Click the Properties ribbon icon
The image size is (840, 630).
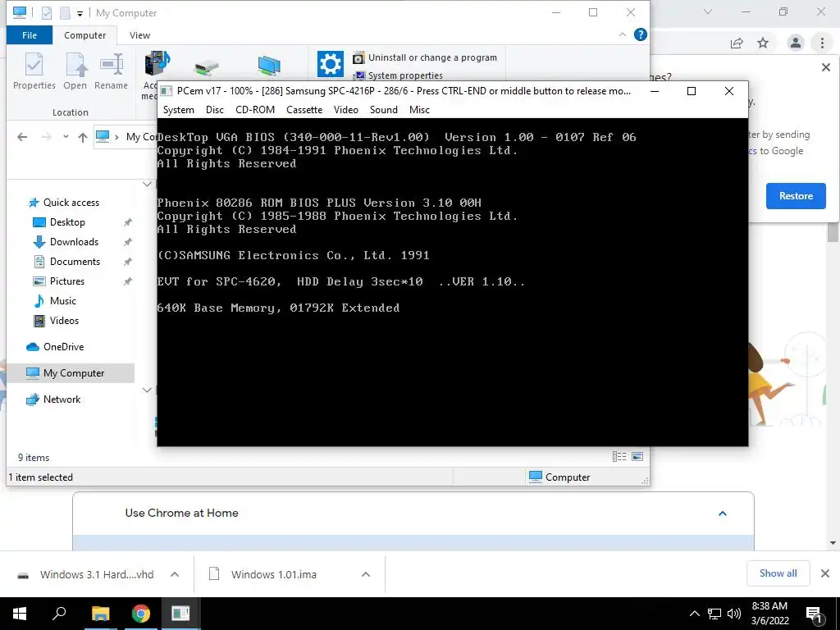coord(34,71)
